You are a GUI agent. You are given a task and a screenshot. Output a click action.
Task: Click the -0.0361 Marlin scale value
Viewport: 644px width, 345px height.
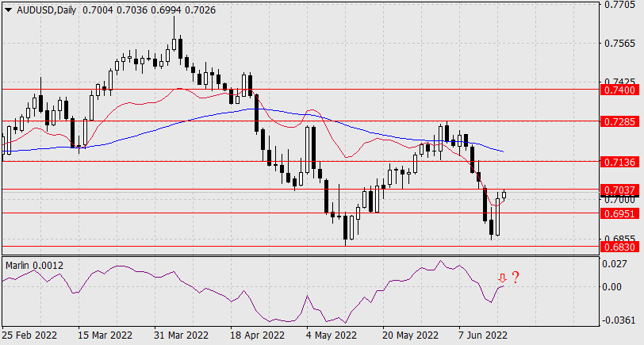[x=618, y=320]
